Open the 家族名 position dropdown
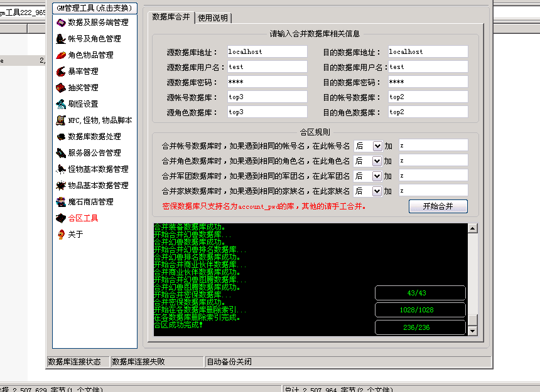This screenshot has height=392, width=540. pos(377,191)
